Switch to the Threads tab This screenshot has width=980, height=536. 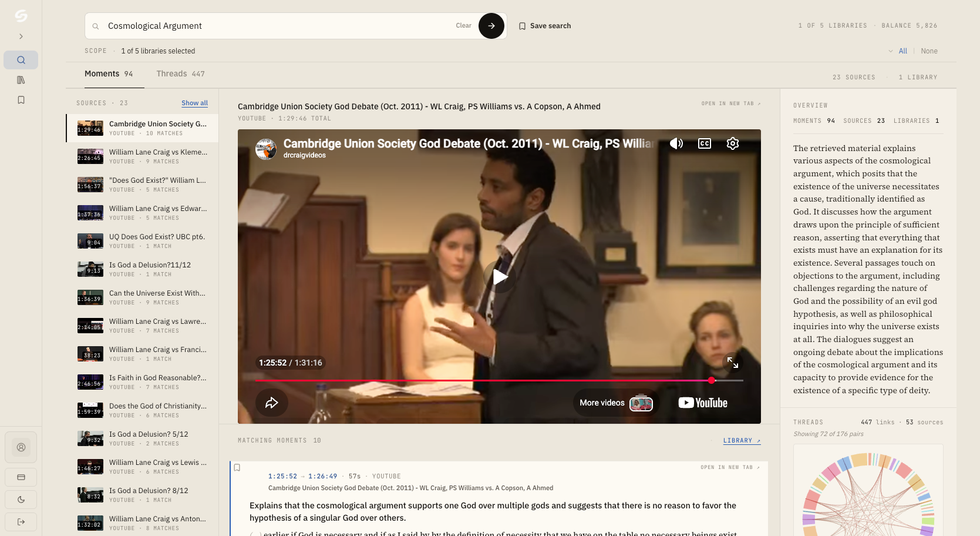[x=181, y=74]
